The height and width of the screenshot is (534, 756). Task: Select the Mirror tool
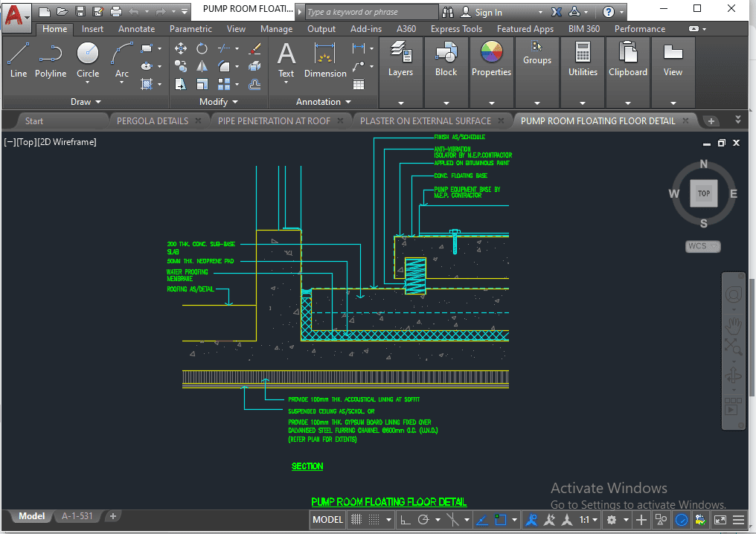coord(202,66)
